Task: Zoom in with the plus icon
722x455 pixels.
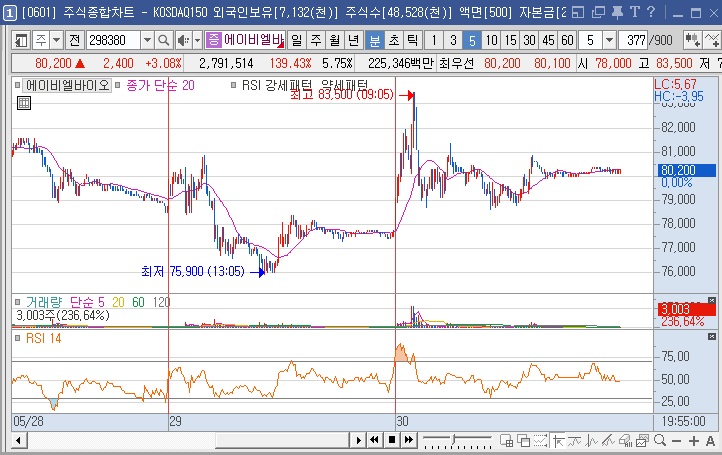Action: coord(693,441)
